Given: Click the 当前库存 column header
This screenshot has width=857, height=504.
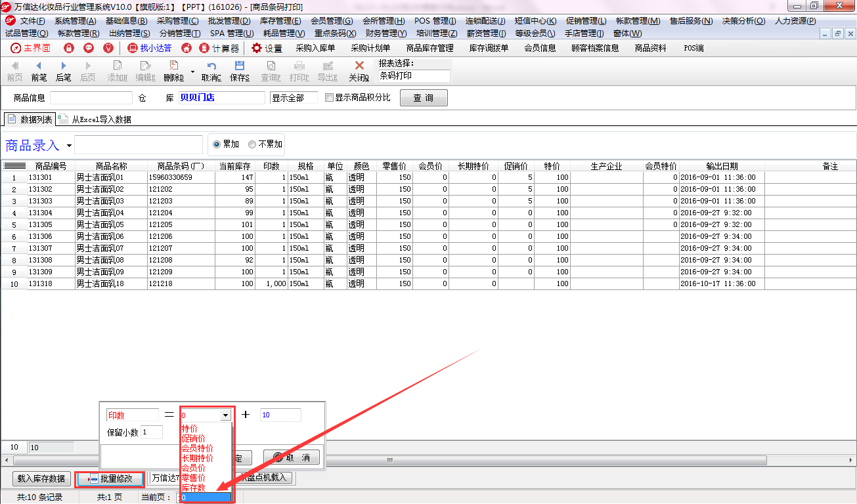Looking at the screenshot, I should point(235,166).
